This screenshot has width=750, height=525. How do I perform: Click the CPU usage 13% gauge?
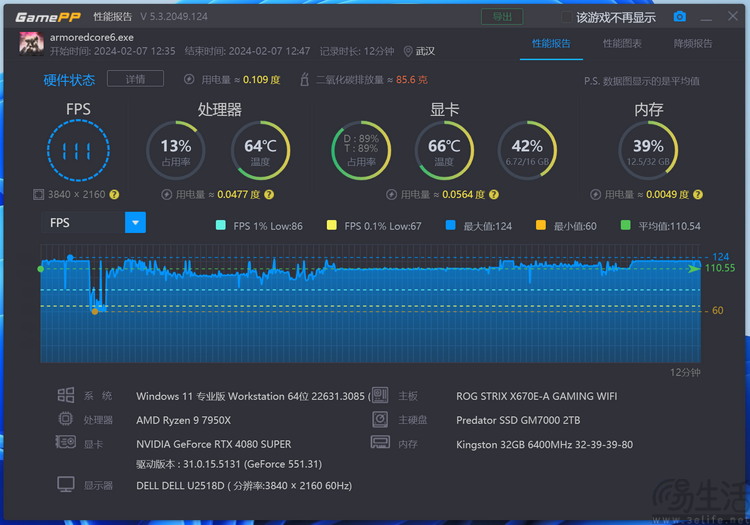[176, 151]
